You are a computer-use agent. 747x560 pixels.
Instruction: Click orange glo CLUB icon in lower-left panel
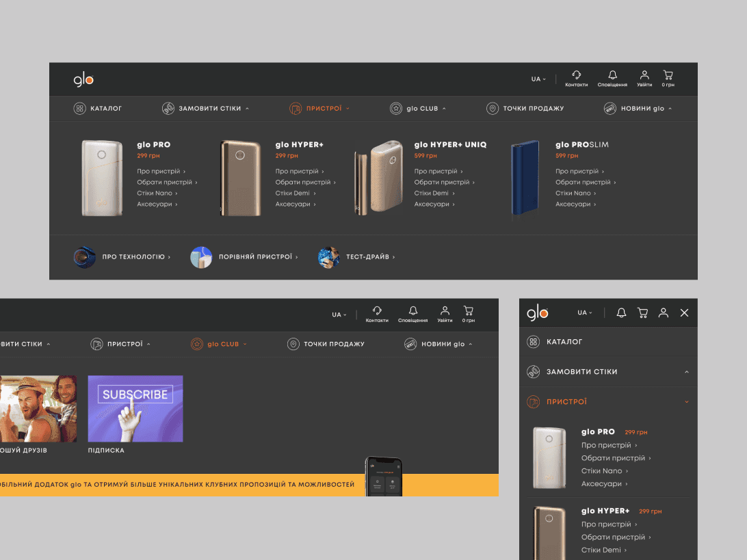(x=197, y=344)
